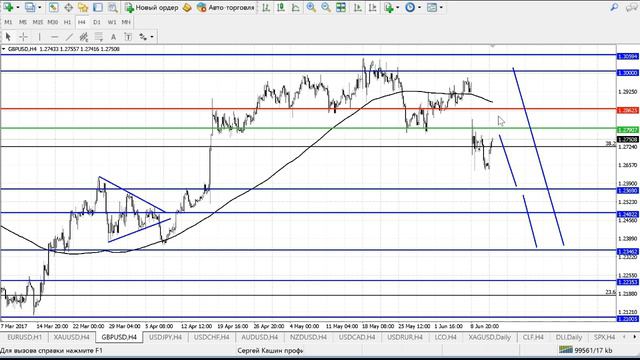Switch chart to line chart icon

click(296, 7)
